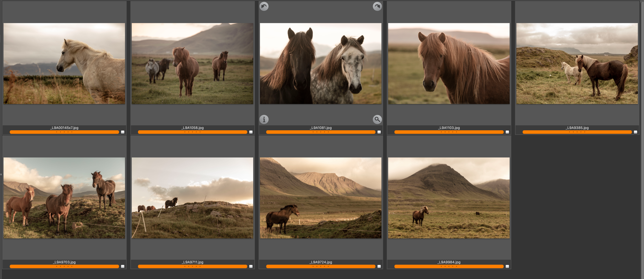Click magnifier icon on _L9A1081.jpg
This screenshot has height=279, width=644.
point(377,119)
